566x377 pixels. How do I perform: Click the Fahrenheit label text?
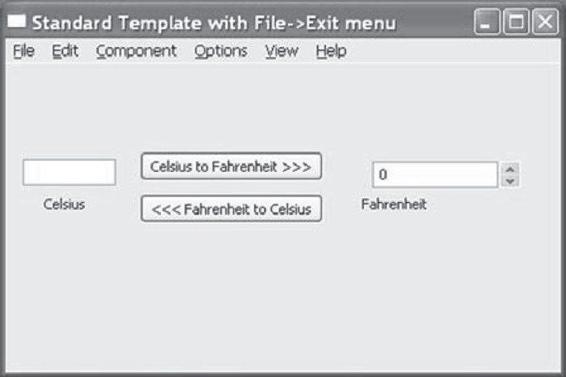pos(394,204)
